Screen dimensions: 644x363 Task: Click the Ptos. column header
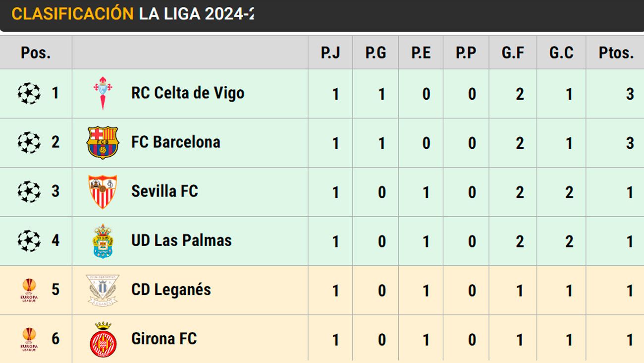tap(616, 53)
